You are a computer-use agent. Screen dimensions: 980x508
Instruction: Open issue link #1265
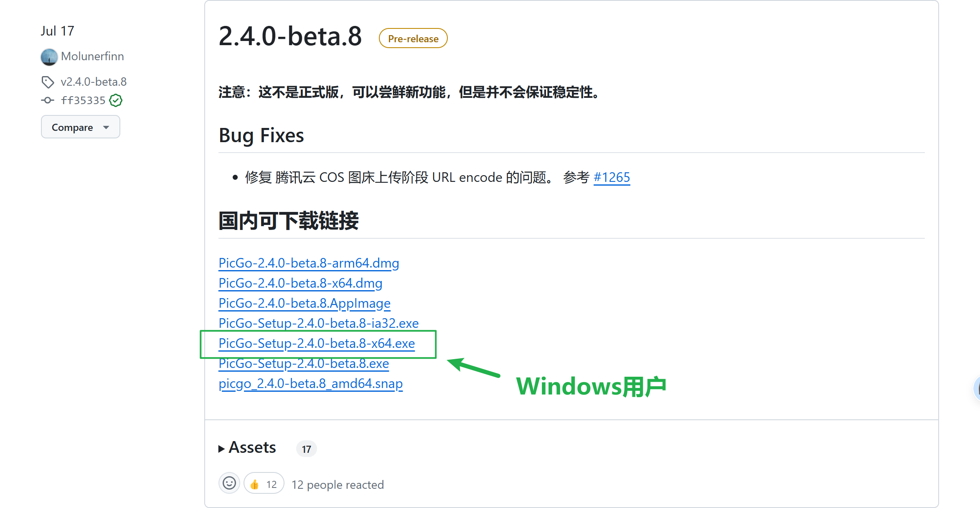pos(612,177)
